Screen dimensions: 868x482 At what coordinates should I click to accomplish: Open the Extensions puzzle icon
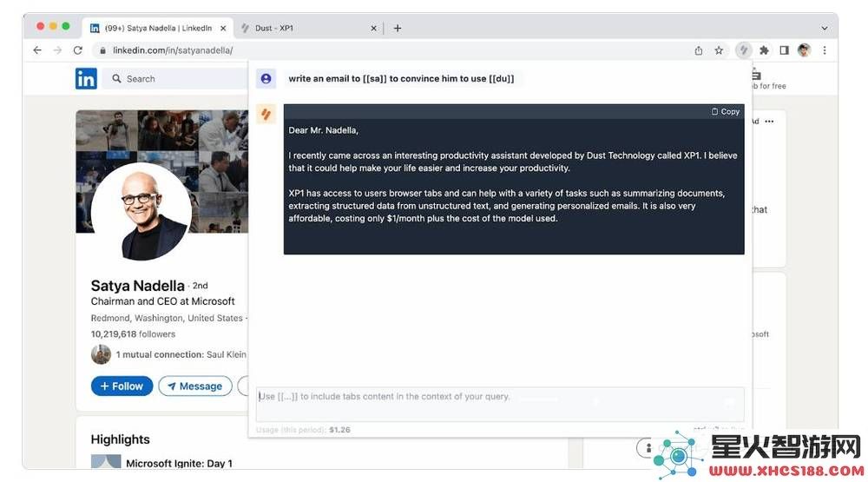click(x=765, y=50)
